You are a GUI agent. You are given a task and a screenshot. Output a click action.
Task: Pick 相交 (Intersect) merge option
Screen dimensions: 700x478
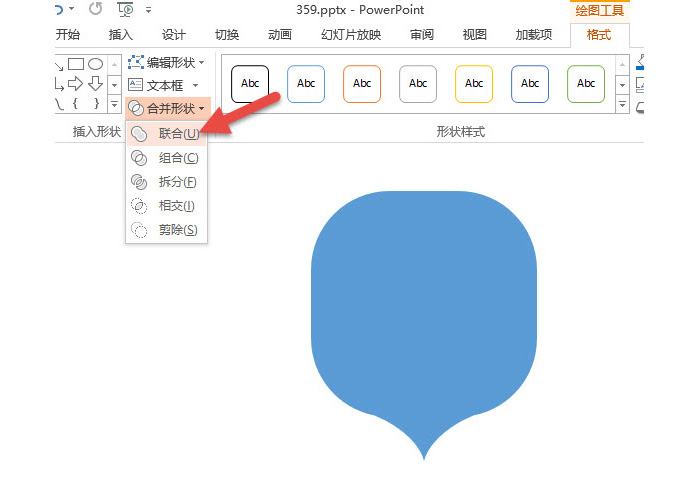click(168, 205)
